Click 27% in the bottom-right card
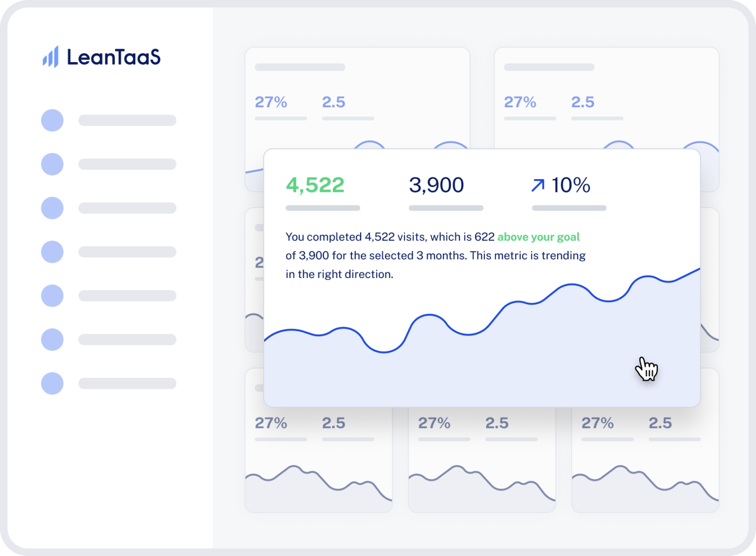The height and width of the screenshot is (556, 756). coord(598,423)
